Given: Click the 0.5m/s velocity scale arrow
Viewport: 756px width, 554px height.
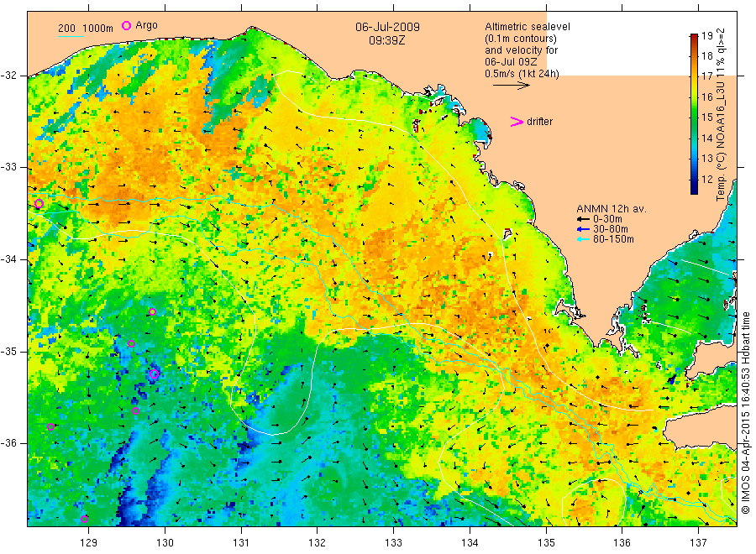Looking at the screenshot, I should click(x=511, y=86).
